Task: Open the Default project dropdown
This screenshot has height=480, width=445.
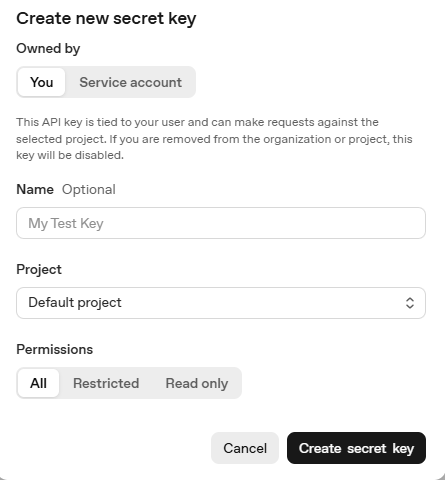Action: (221, 303)
